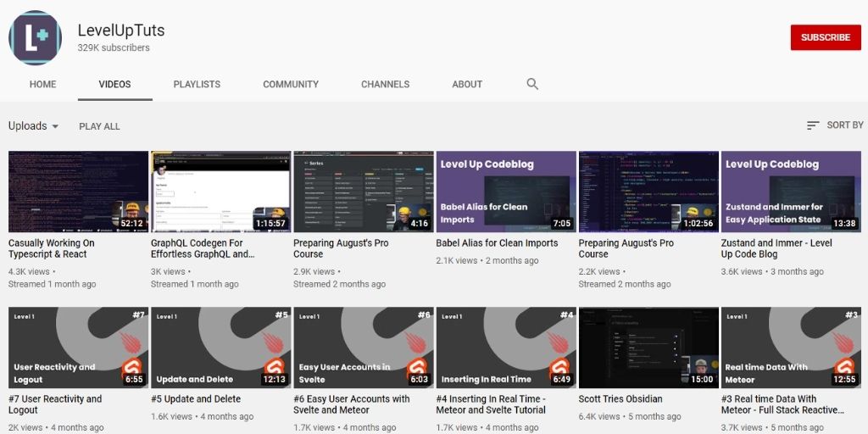Click title #5 Update and Delete

point(196,399)
